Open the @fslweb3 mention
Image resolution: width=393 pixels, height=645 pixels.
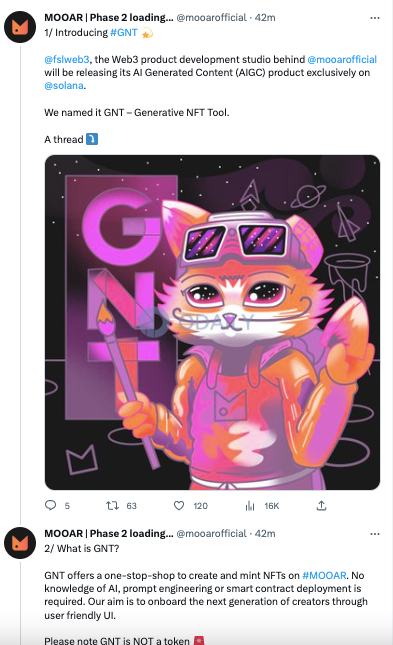coord(67,59)
